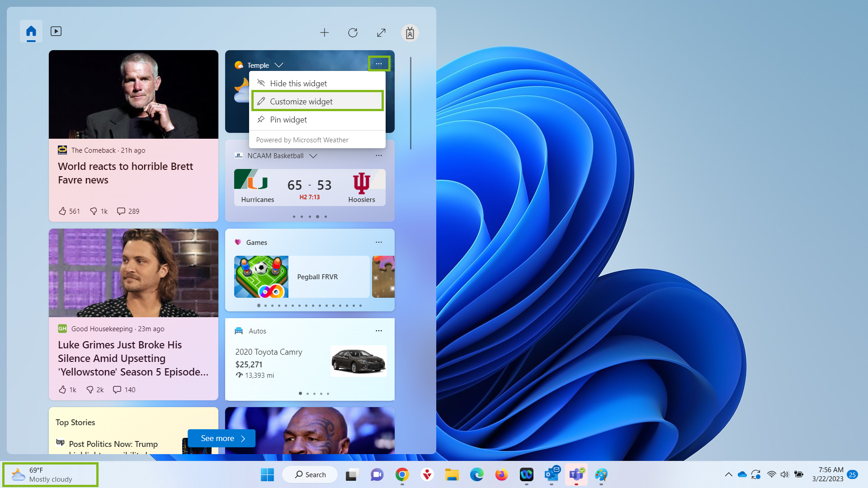Click the See more button
This screenshot has height=488, width=868.
click(221, 438)
